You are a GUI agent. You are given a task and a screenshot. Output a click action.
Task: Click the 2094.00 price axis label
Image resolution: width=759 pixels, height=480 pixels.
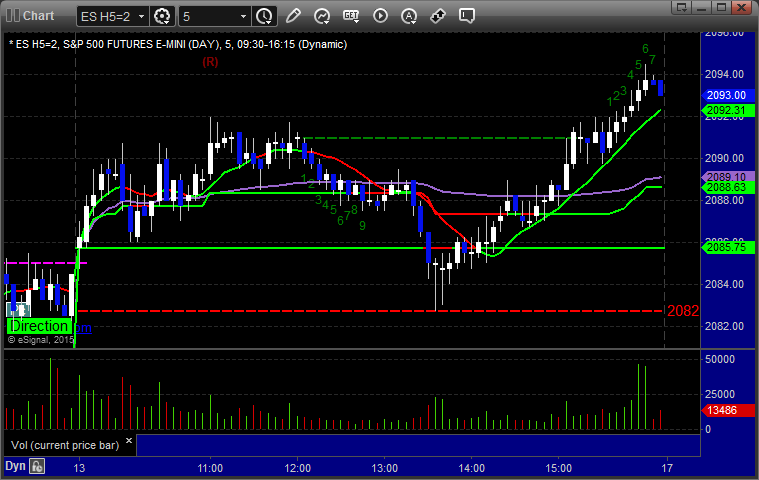pos(724,74)
